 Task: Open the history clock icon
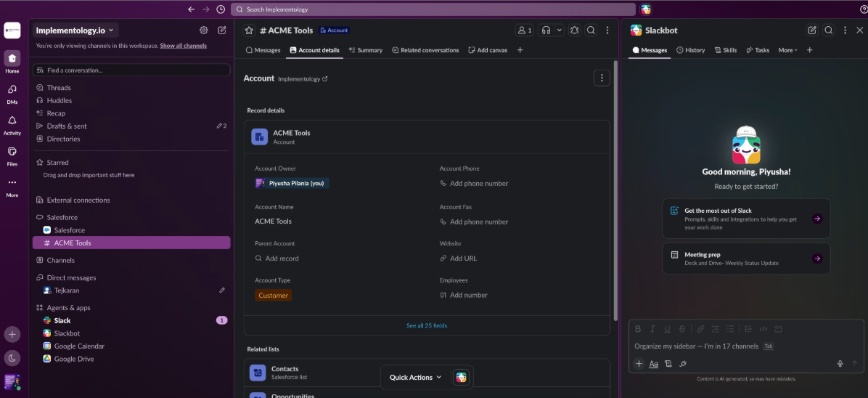pos(221,9)
